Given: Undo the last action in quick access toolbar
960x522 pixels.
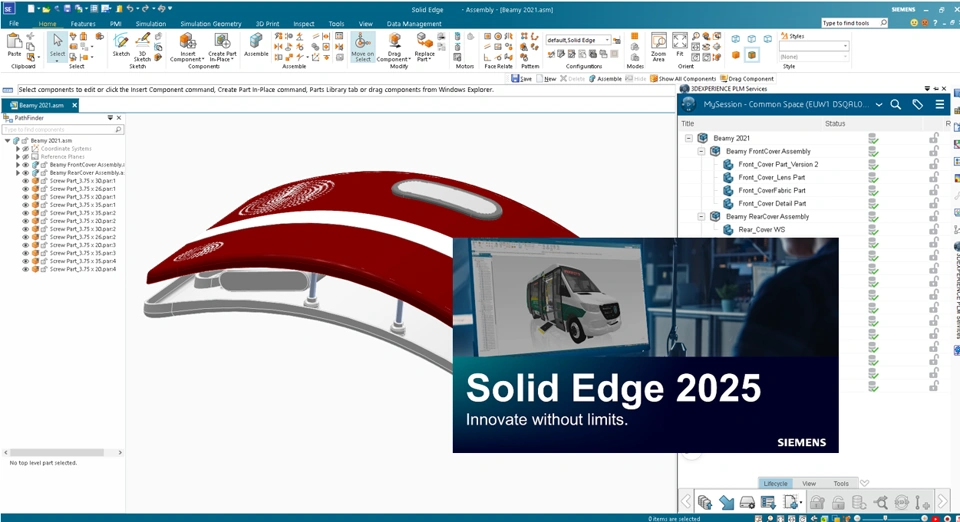Looking at the screenshot, I should [129, 9].
